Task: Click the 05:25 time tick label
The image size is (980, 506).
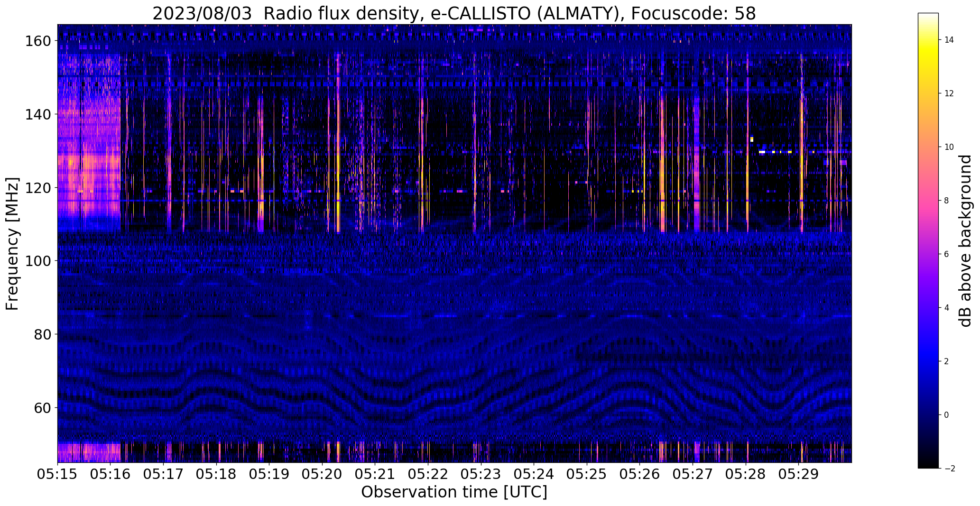Action: (587, 474)
